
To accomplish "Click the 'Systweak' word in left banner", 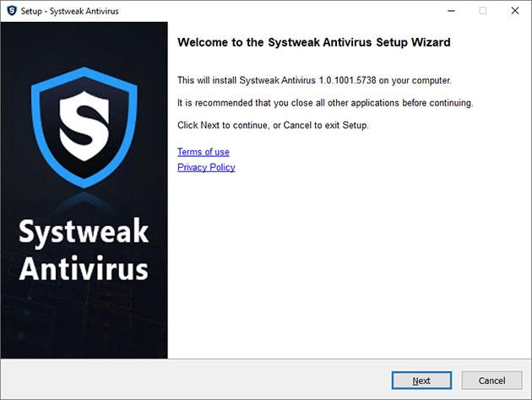I will coord(84,233).
